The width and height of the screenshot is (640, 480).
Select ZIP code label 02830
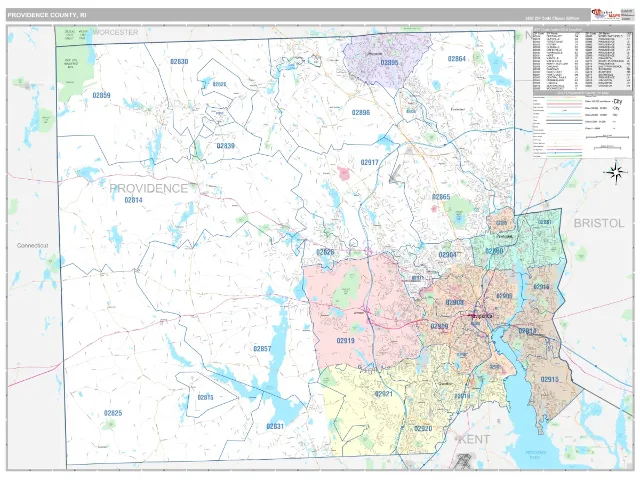[179, 62]
